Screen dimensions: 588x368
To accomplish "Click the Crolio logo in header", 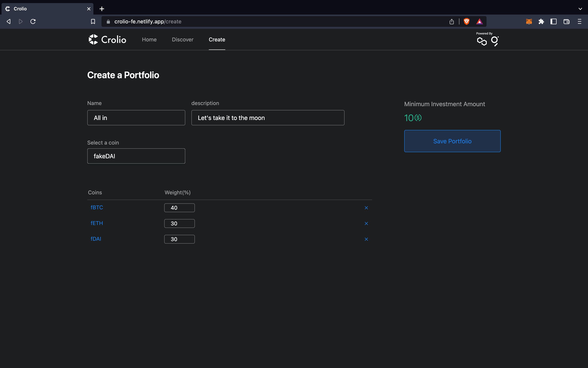I will point(107,39).
